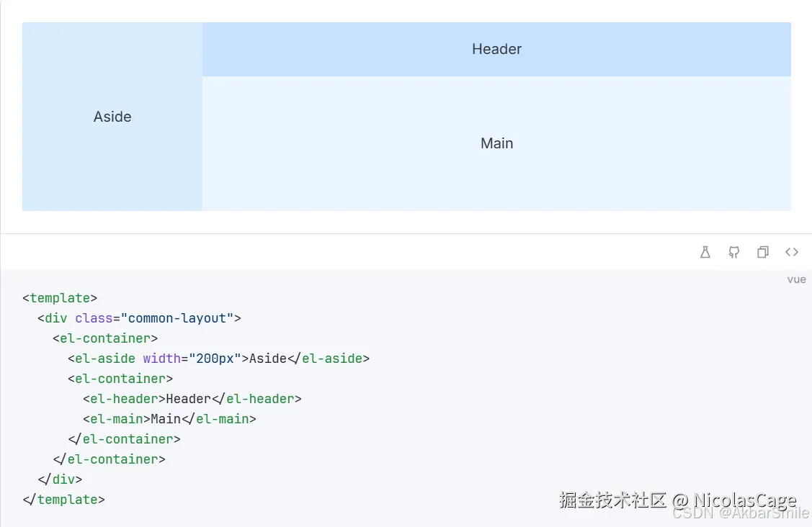This screenshot has width=812, height=527.
Task: Copy the code with the copy icon
Action: 762,252
